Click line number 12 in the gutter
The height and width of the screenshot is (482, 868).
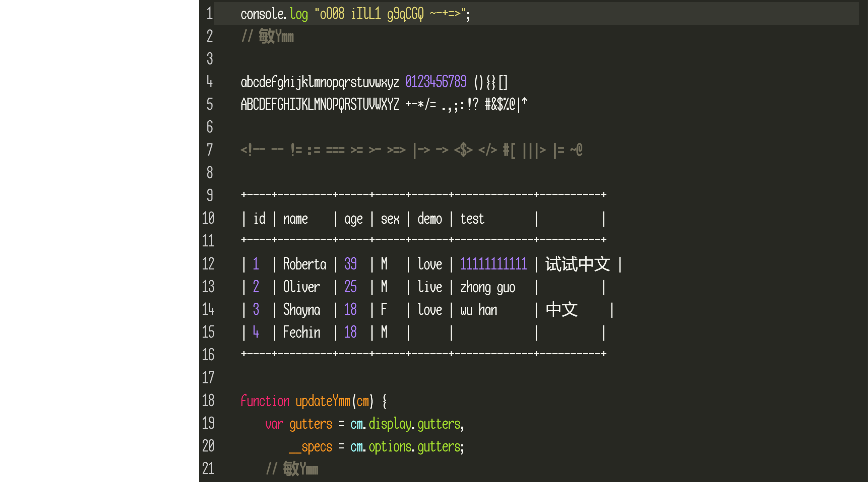(208, 264)
